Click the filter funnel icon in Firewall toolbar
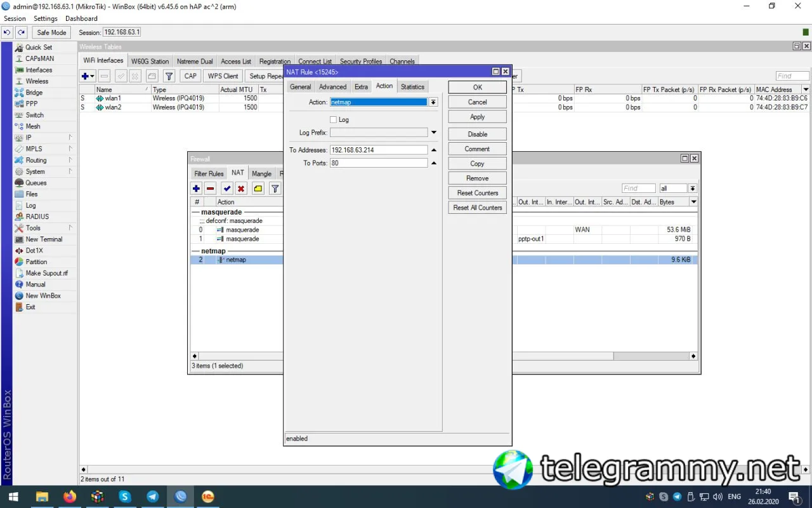The image size is (812, 508). point(275,189)
